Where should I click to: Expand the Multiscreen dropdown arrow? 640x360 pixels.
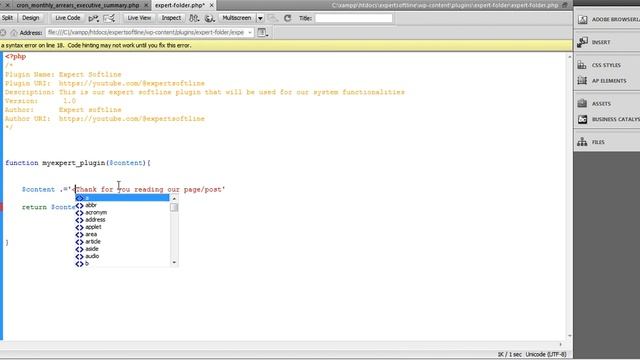[x=260, y=18]
